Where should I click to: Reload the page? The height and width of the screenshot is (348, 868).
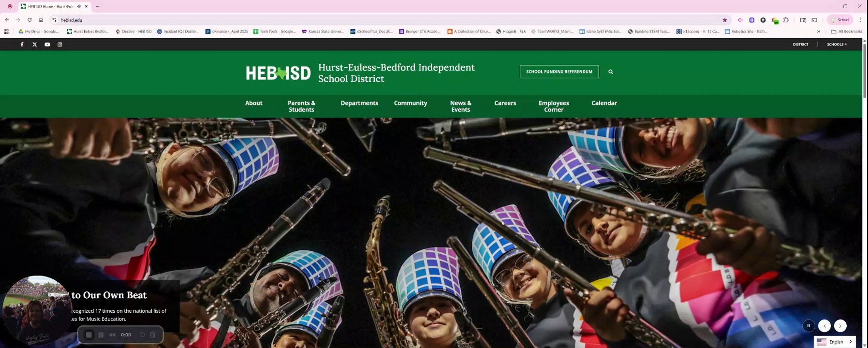(x=29, y=20)
